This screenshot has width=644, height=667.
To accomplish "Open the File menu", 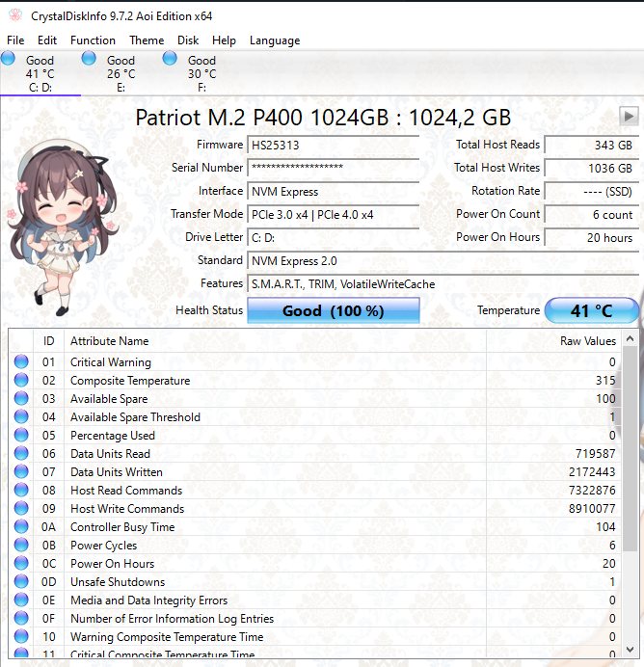I will coord(15,40).
